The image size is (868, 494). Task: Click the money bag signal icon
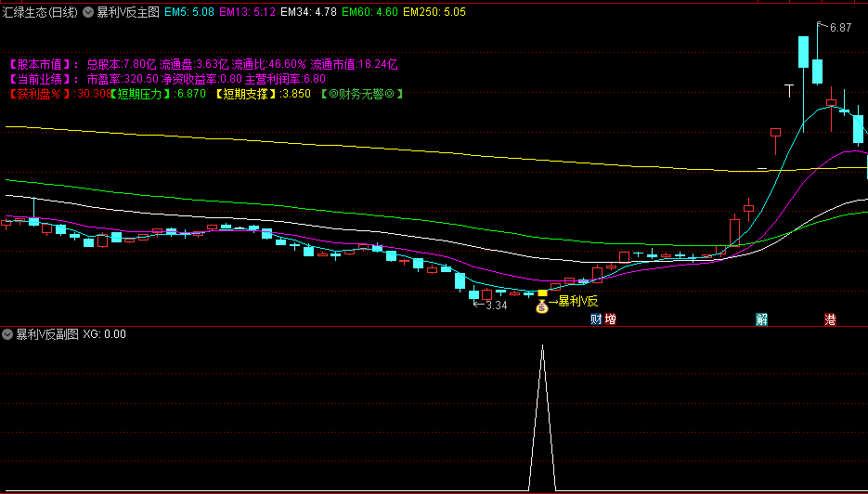tap(542, 305)
